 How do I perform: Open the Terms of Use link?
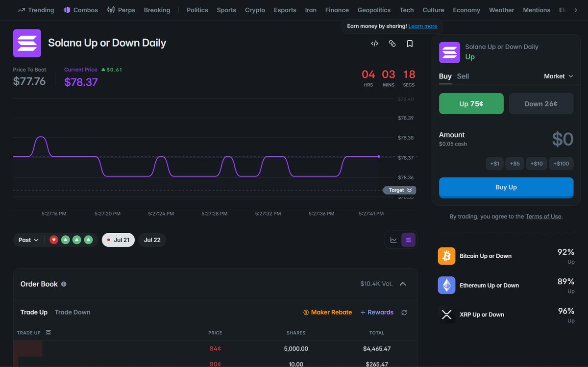click(543, 217)
